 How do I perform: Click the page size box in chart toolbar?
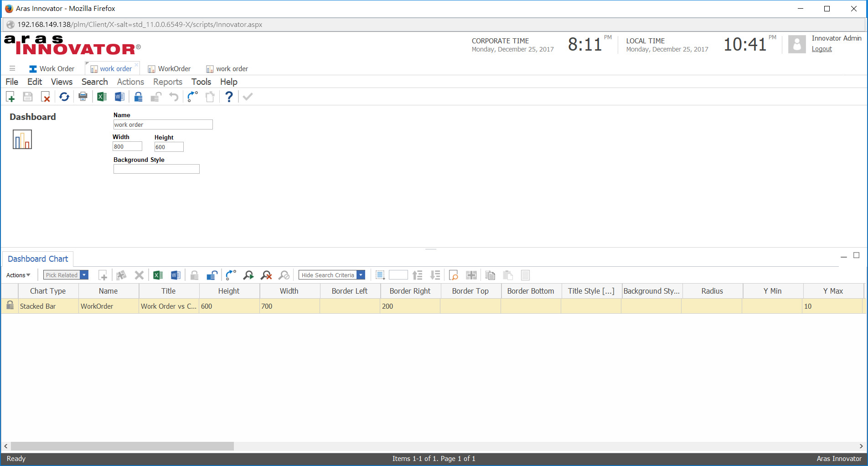(x=398, y=275)
